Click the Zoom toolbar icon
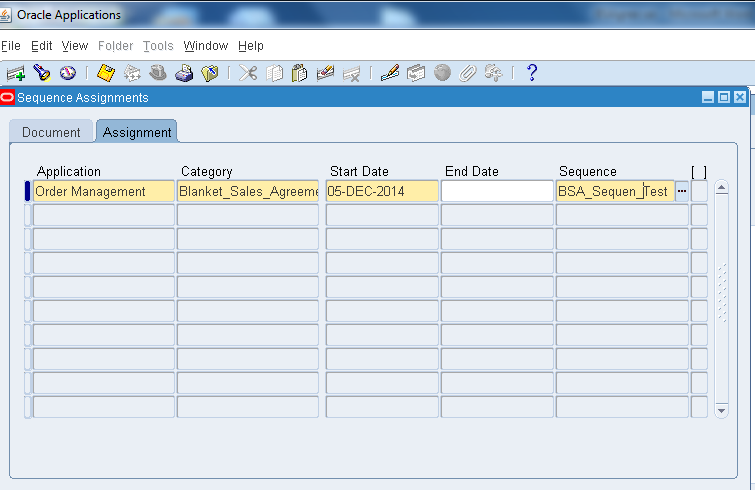The width and height of the screenshot is (755, 490). (x=416, y=73)
